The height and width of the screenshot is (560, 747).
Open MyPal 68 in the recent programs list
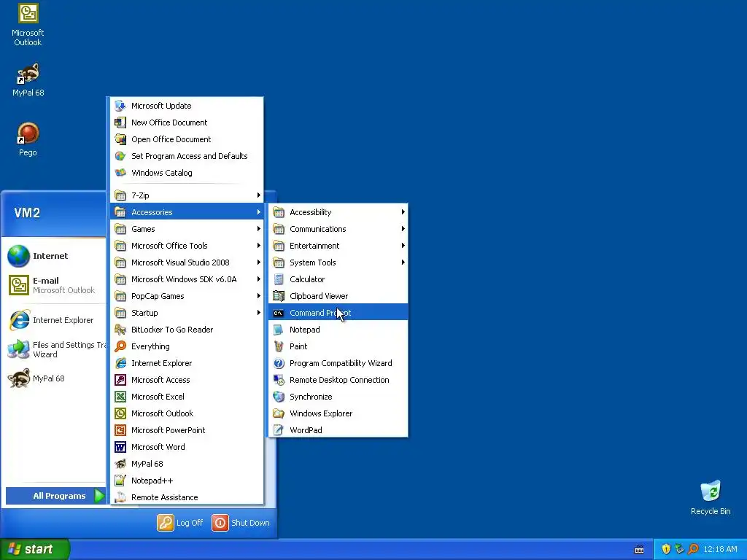(55, 378)
